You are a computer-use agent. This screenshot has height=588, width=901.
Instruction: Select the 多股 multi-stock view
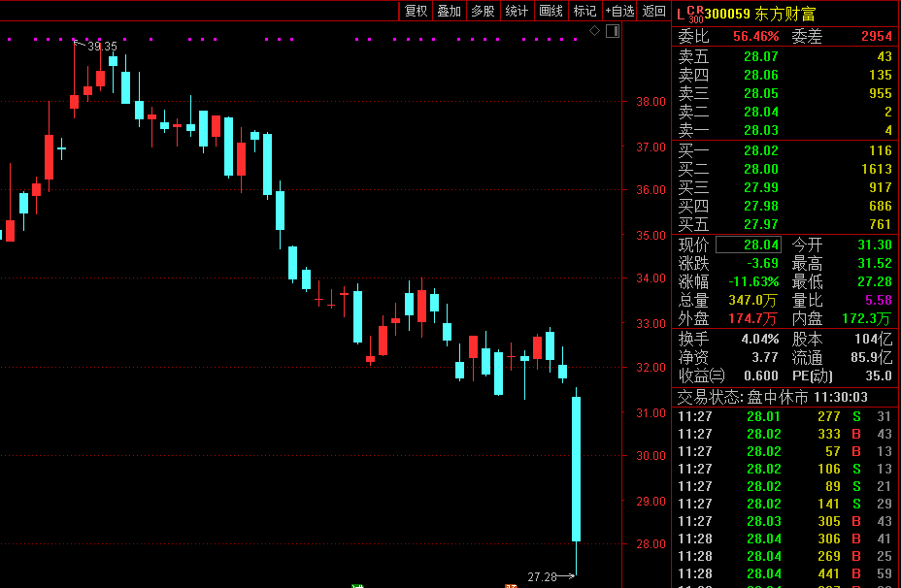click(x=483, y=11)
